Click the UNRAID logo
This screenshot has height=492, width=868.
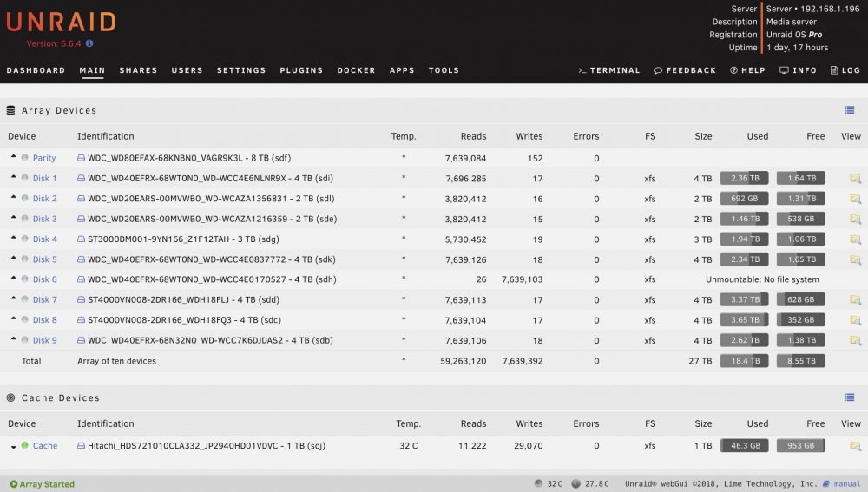[x=61, y=23]
